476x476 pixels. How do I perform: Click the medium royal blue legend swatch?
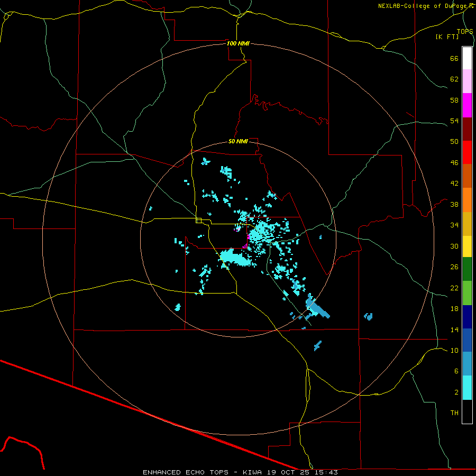pyautogui.click(x=467, y=340)
